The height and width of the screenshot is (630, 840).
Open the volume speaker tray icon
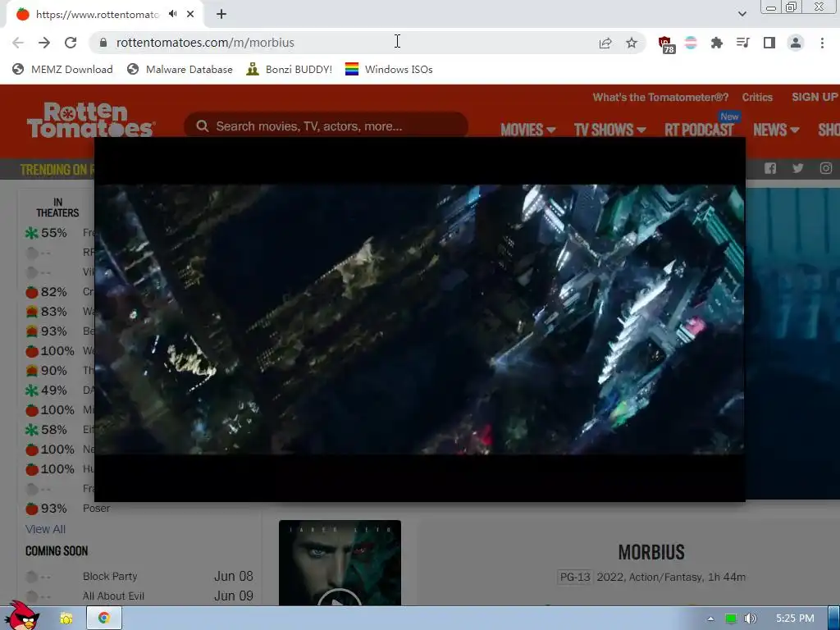751,619
